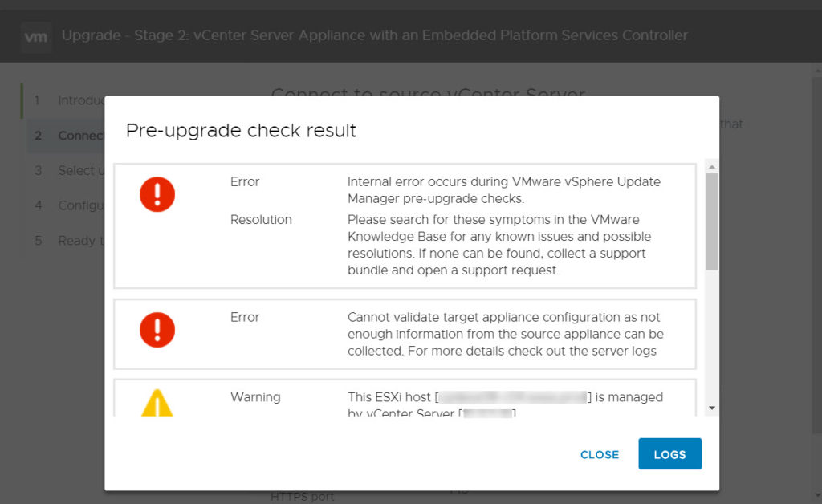Click the yellow warning triangle icon
The height and width of the screenshot is (504, 822).
coord(157,403)
